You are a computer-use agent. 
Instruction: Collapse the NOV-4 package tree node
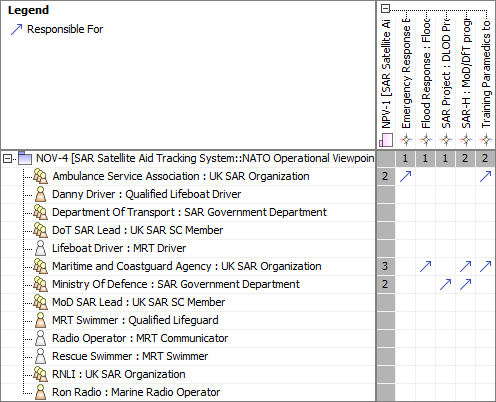click(x=7, y=159)
